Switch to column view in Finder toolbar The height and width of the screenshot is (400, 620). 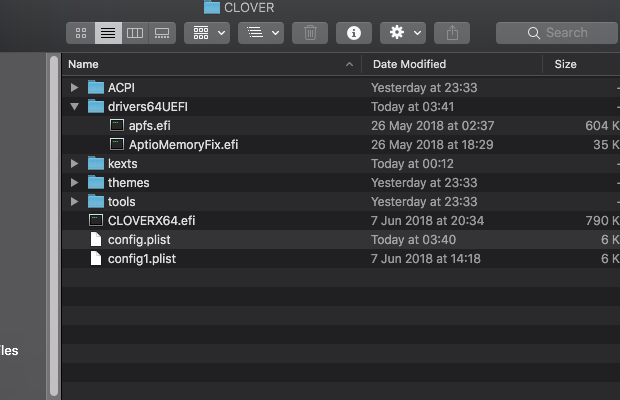135,33
